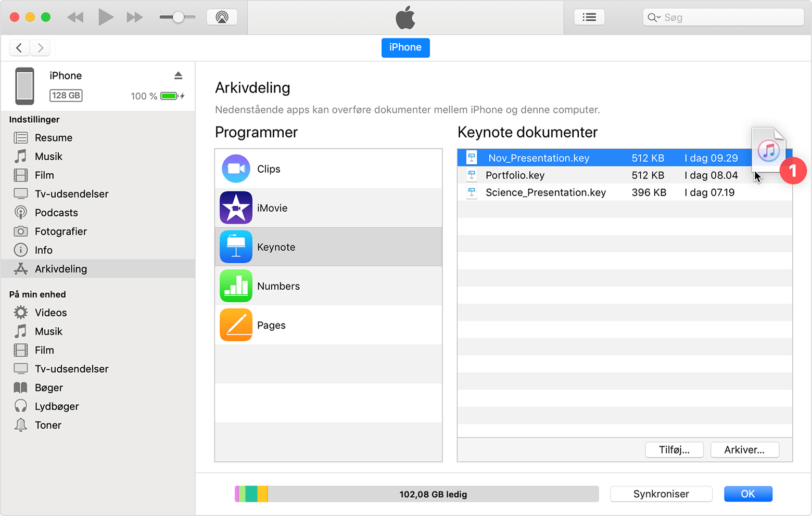The image size is (812, 516).
Task: Click the rewind previous track button
Action: pos(75,17)
